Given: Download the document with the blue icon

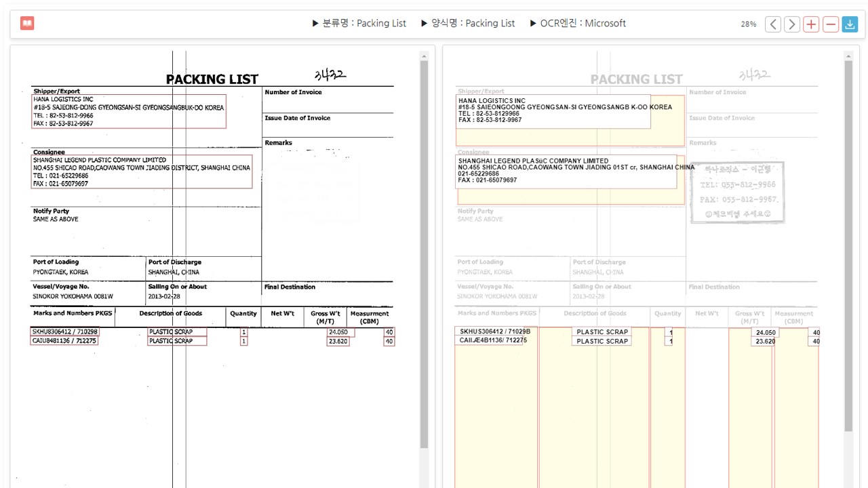Looking at the screenshot, I should pos(850,24).
